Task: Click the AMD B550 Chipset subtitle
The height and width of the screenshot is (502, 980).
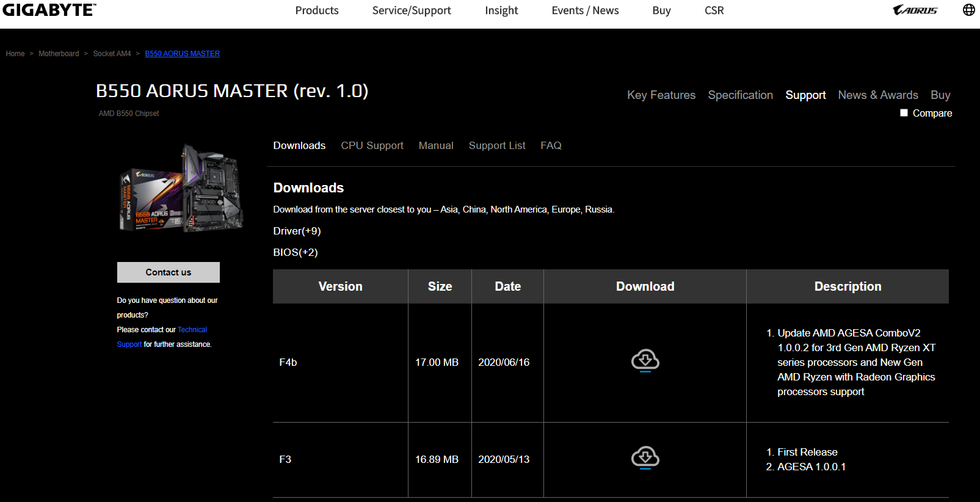Action: (129, 114)
